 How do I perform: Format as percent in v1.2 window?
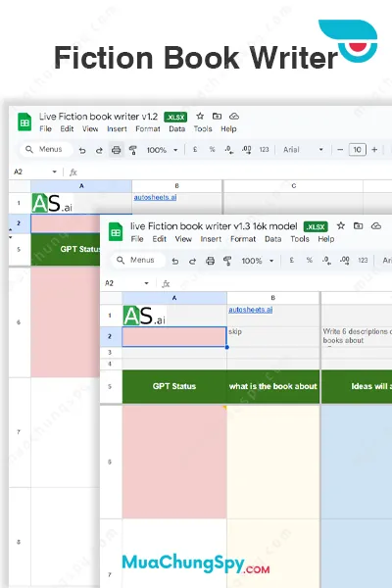click(x=212, y=150)
